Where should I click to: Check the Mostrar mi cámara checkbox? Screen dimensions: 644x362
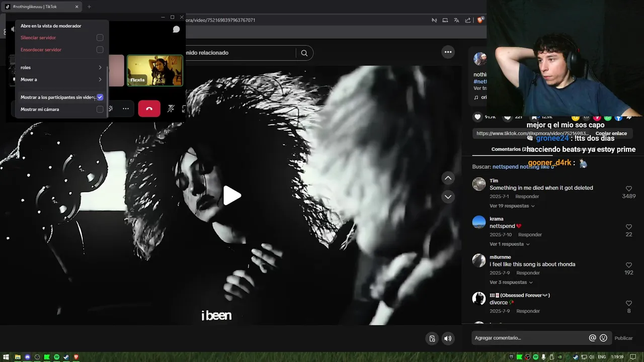tap(100, 109)
